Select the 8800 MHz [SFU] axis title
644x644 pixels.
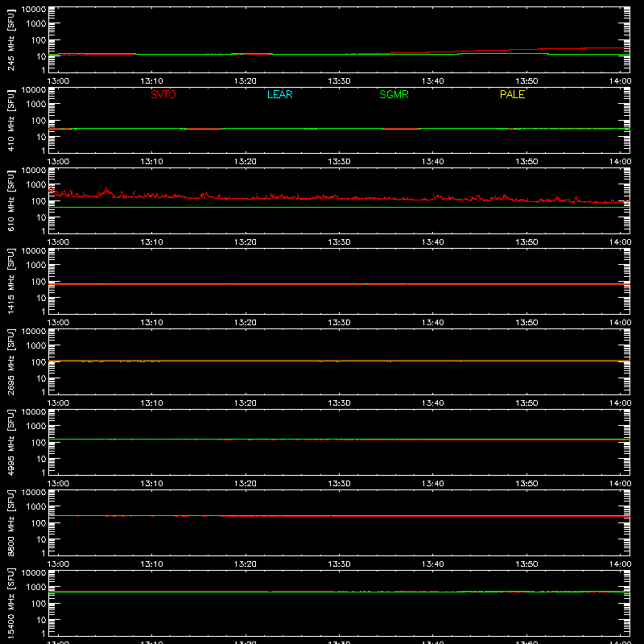11,522
